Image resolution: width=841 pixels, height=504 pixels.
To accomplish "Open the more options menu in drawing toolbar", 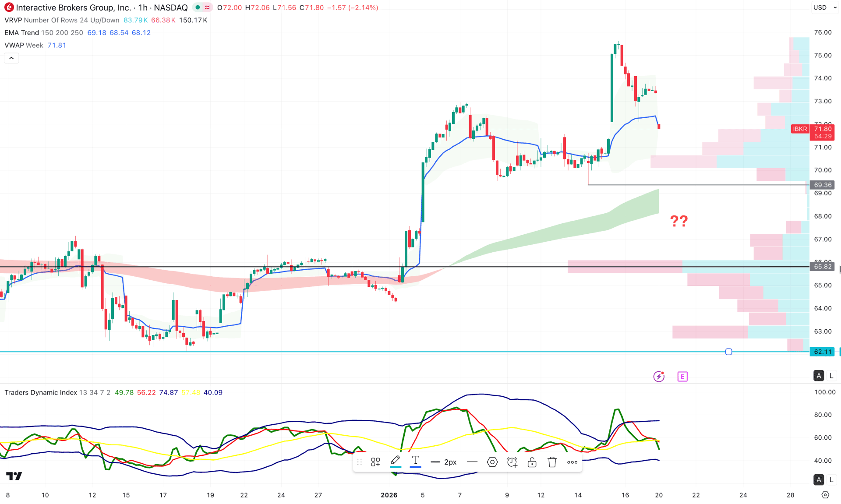I will click(572, 462).
